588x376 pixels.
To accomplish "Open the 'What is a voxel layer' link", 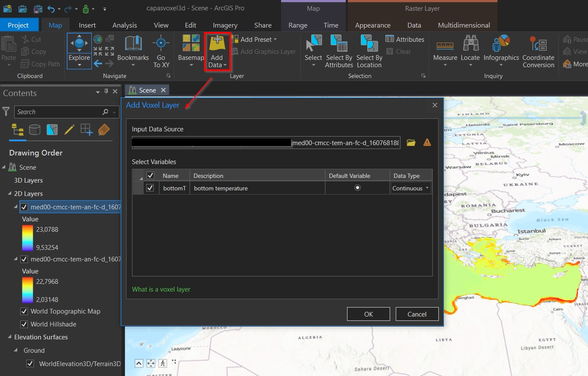I will 161,289.
